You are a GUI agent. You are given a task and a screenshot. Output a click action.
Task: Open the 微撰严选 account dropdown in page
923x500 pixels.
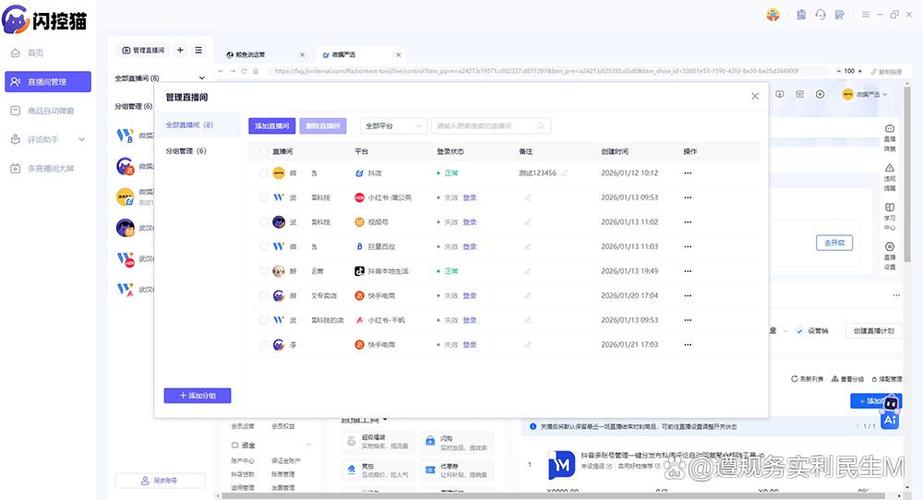(865, 94)
